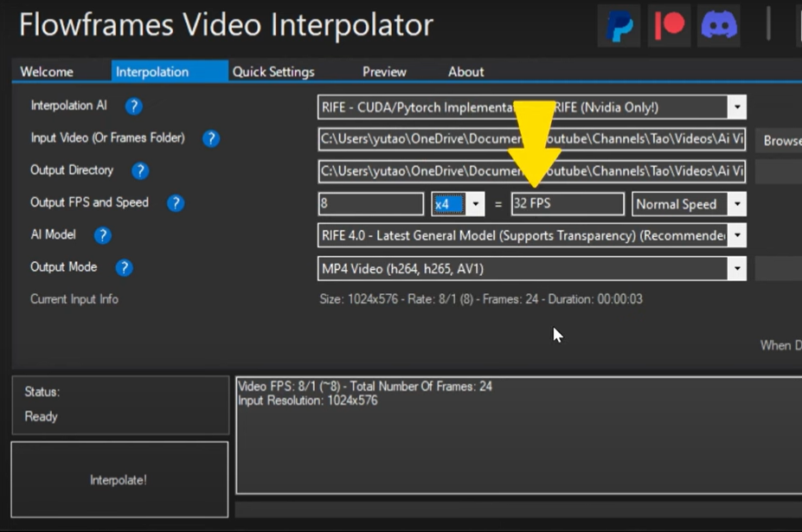The image size is (802, 532).
Task: Click the output field showing 32 FPS
Action: tap(568, 203)
